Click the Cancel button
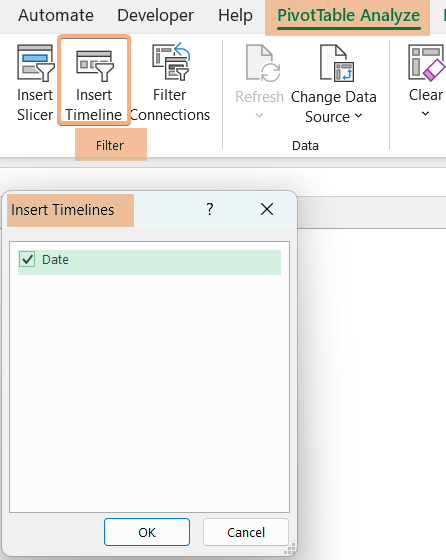 coord(246,532)
